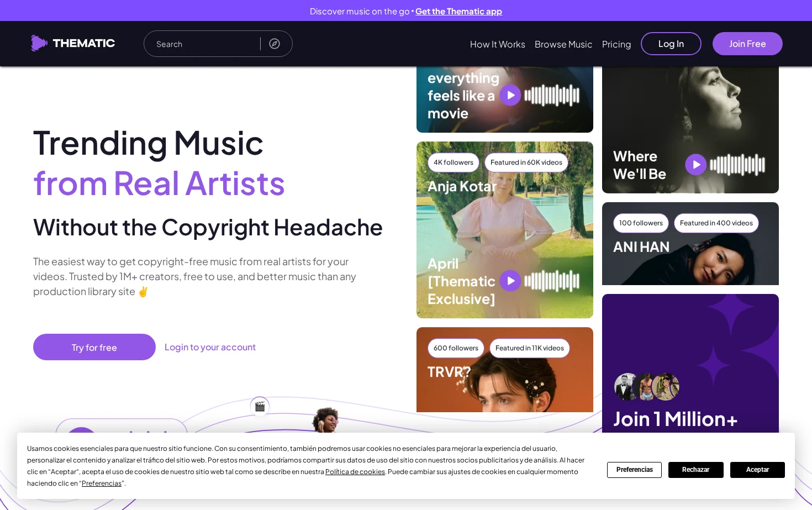The height and width of the screenshot is (510, 812).
Task: Follow "Login to your account" link
Action: coord(210,347)
